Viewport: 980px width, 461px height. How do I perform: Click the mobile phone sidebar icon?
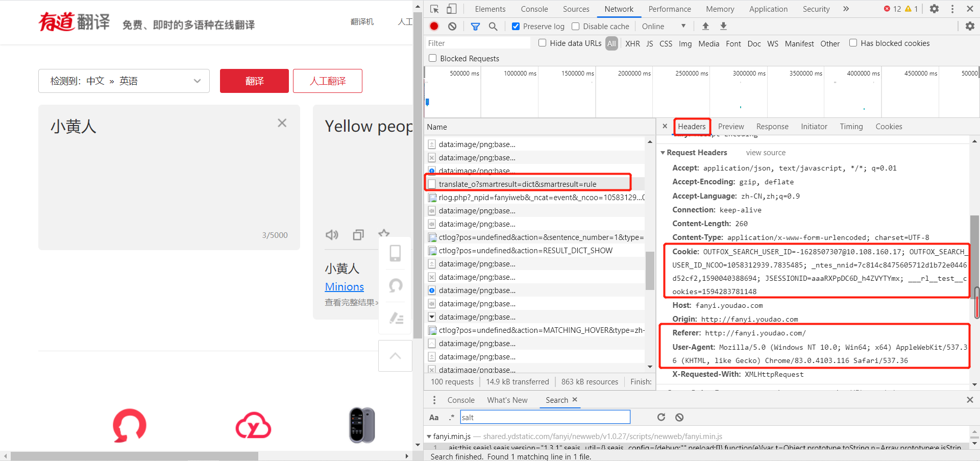point(395,253)
